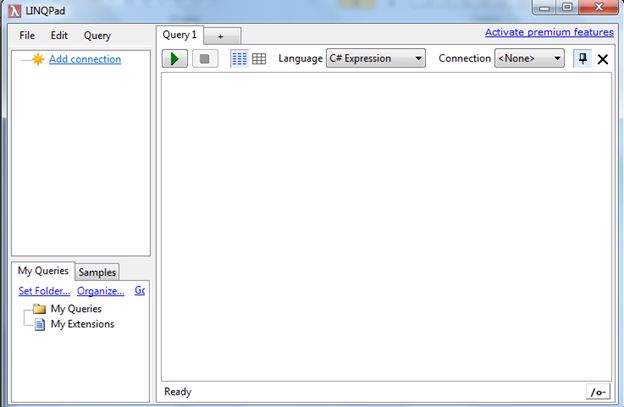Minimize the LINQPad window
The image size is (624, 407).
tap(544, 8)
